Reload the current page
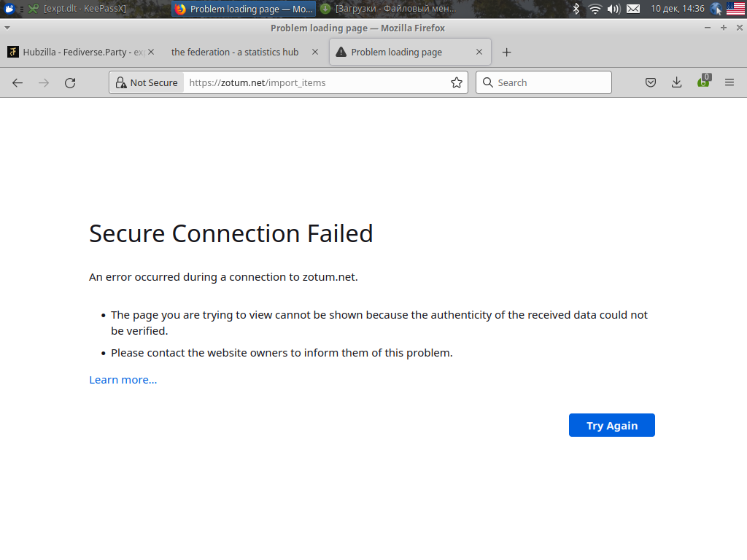The height and width of the screenshot is (560, 747). [x=70, y=83]
